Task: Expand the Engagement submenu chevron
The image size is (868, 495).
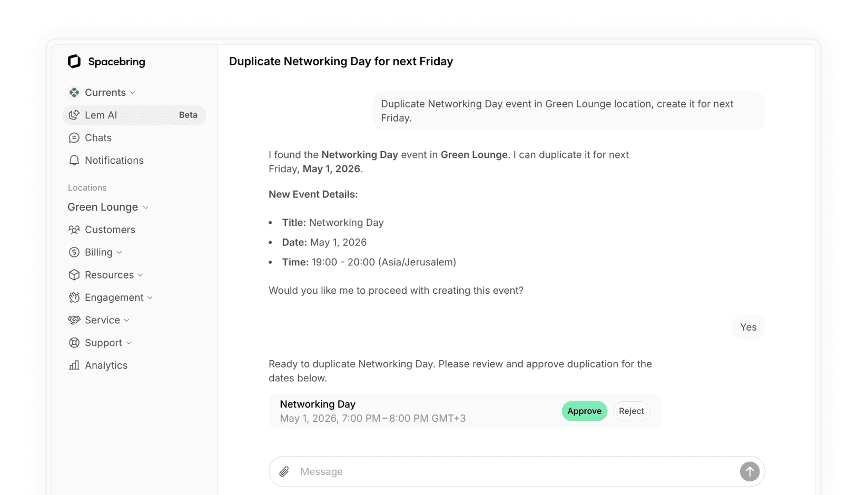Action: pos(150,298)
